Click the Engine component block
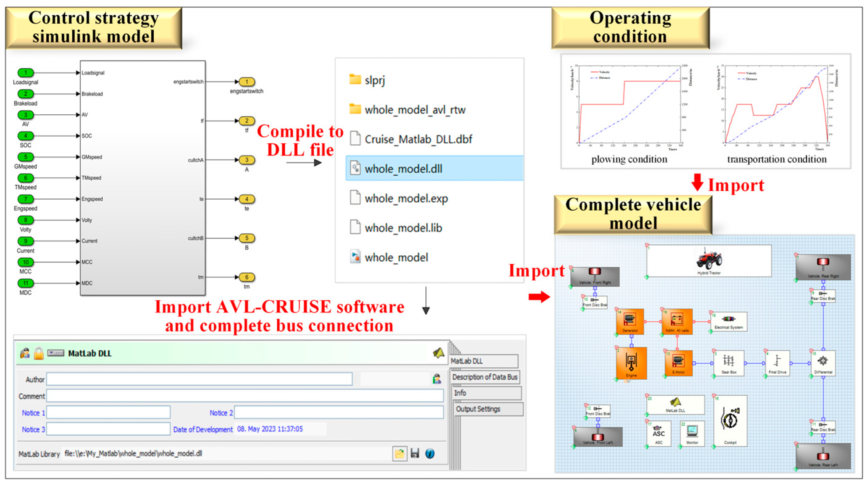Viewport: 868px width, 485px height. (x=631, y=363)
